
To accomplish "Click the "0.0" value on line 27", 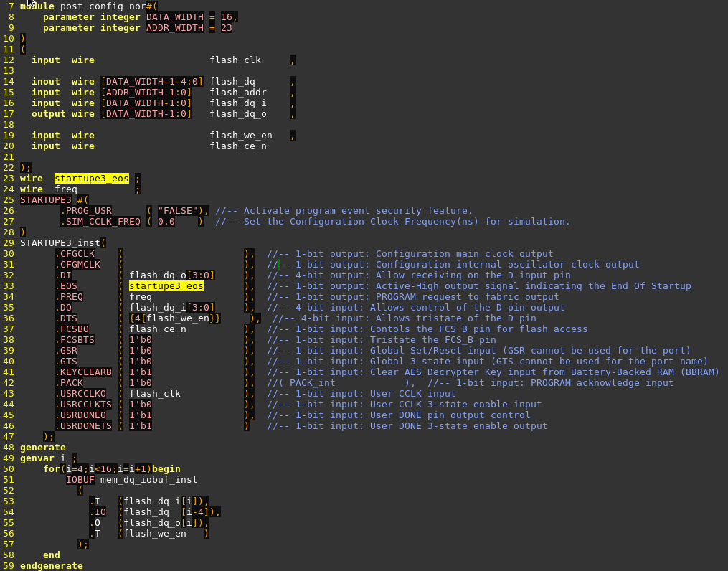I will pyautogui.click(x=166, y=222).
